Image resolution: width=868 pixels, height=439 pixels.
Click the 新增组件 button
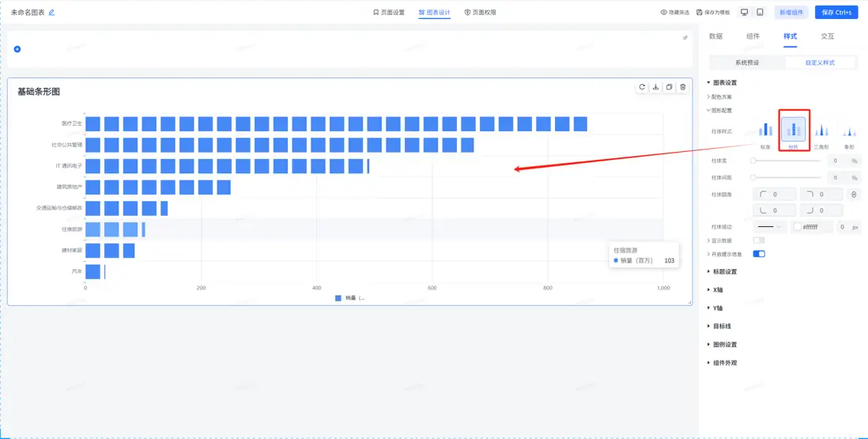pyautogui.click(x=791, y=13)
